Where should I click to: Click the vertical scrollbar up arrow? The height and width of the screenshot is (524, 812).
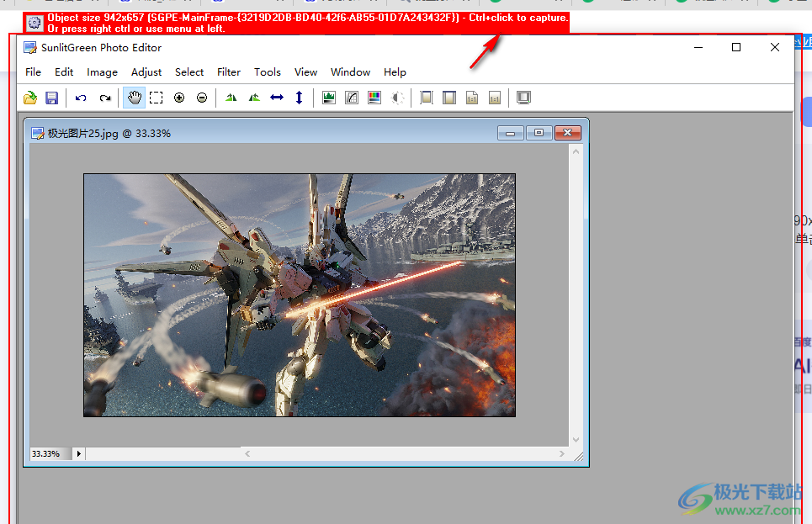[x=576, y=151]
